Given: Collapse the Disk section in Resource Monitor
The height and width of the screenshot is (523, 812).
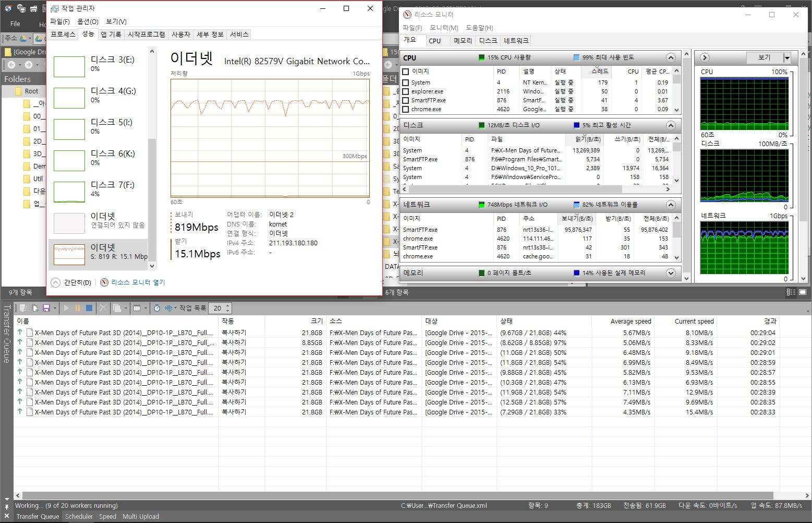Looking at the screenshot, I should (x=671, y=126).
